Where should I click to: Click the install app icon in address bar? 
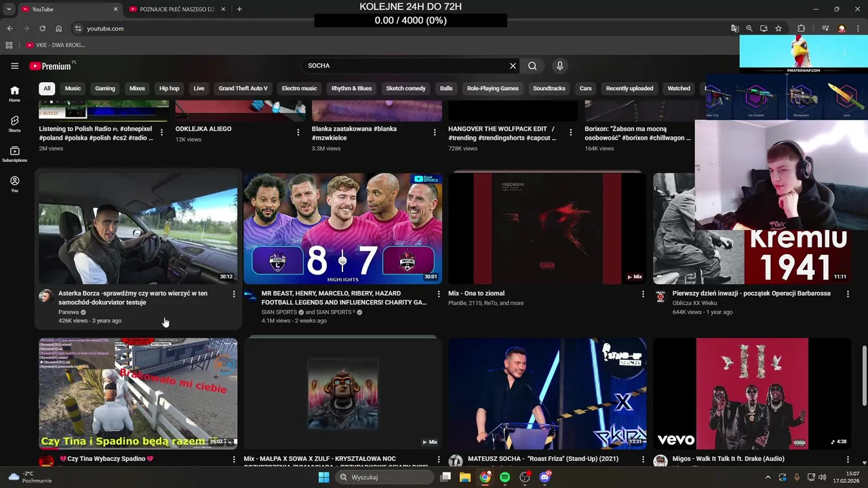[764, 28]
